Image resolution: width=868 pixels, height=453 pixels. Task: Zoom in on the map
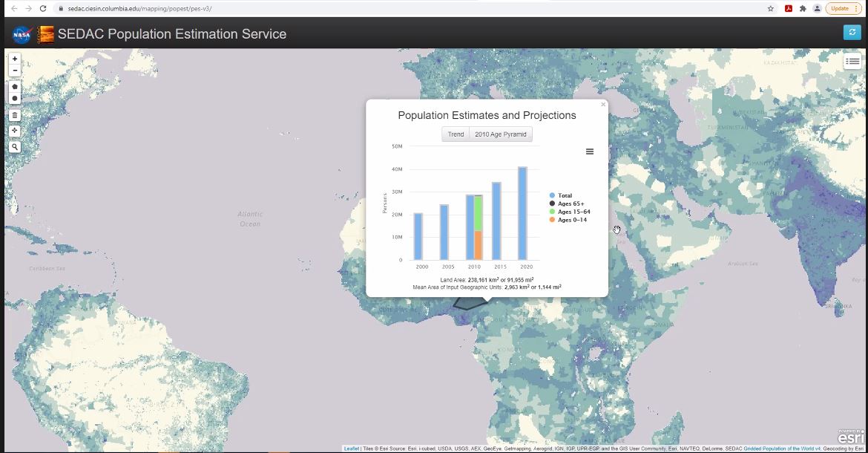coord(15,59)
